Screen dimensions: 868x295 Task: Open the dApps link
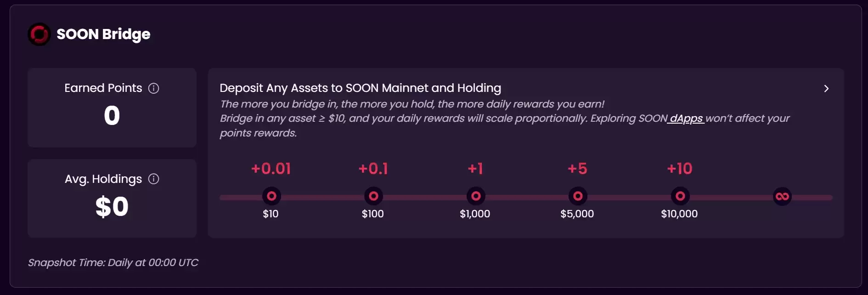coord(686,119)
